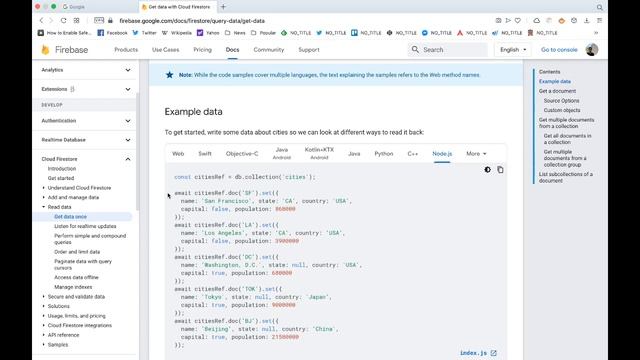This screenshot has height=360, width=640.
Task: Collapse the Read data item
Action: (x=44, y=207)
